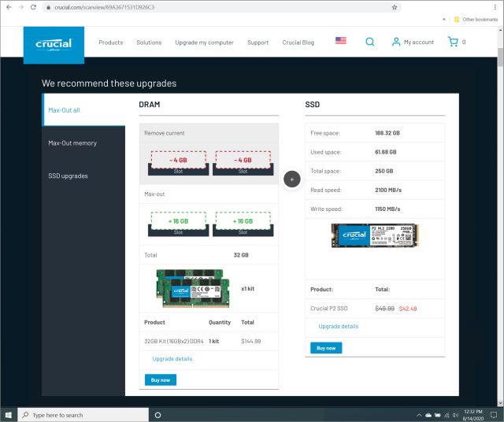Click the shopping cart icon
Image resolution: width=504 pixels, height=422 pixels.
click(x=453, y=42)
